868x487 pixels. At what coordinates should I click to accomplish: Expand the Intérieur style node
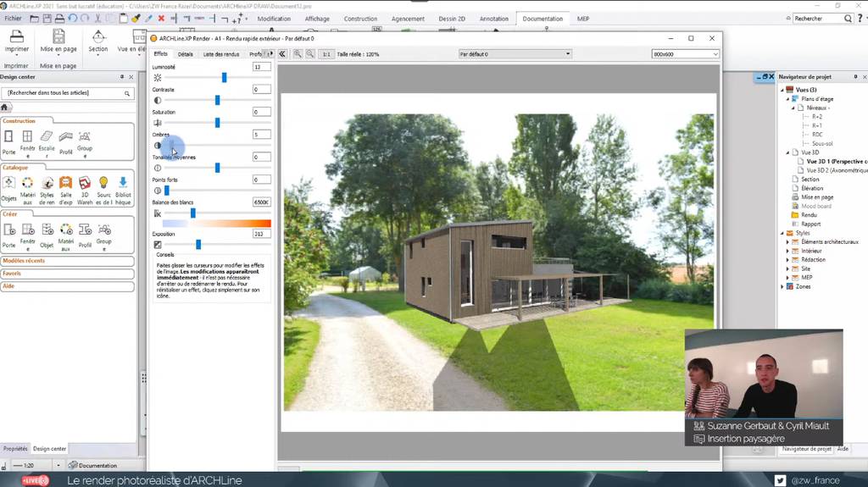(x=788, y=251)
